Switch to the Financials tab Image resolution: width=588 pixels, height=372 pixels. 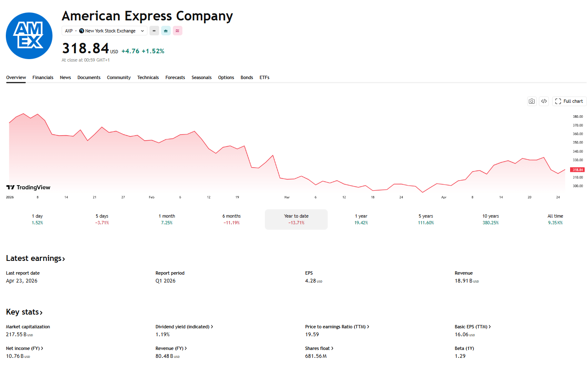coord(43,77)
